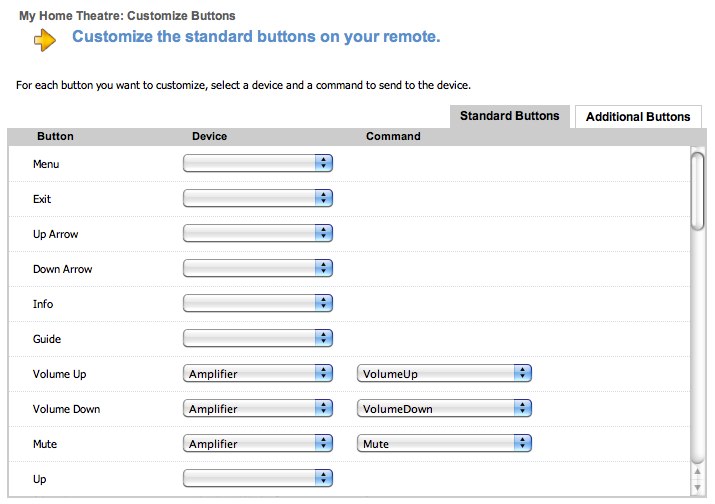Choose a device for the Info button
The width and height of the screenshot is (715, 504).
(258, 303)
